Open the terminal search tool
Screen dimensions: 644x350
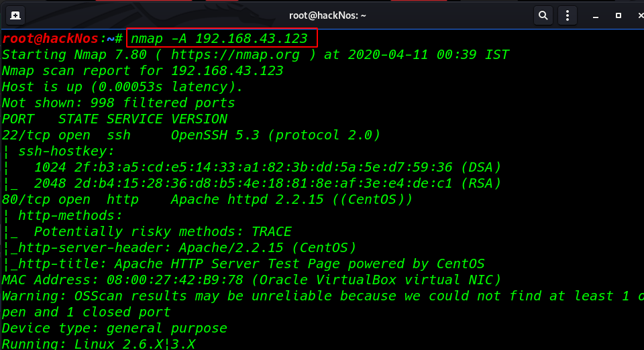tap(543, 15)
